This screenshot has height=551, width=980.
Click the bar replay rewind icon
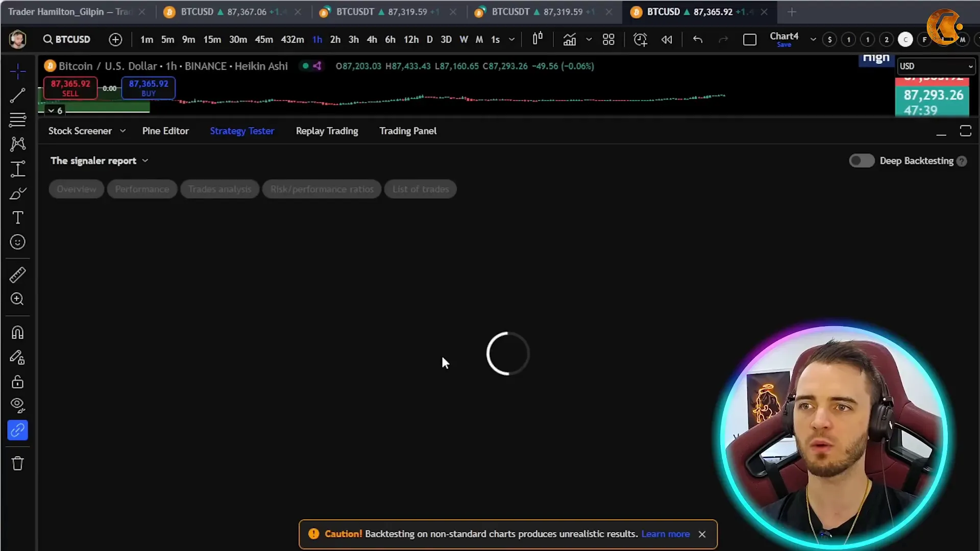click(x=667, y=39)
